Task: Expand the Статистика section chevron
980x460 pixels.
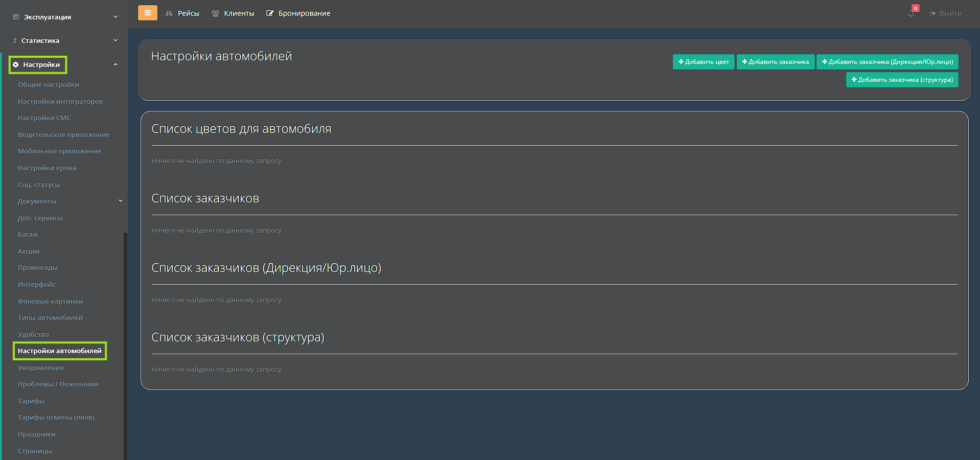Action: click(x=116, y=40)
